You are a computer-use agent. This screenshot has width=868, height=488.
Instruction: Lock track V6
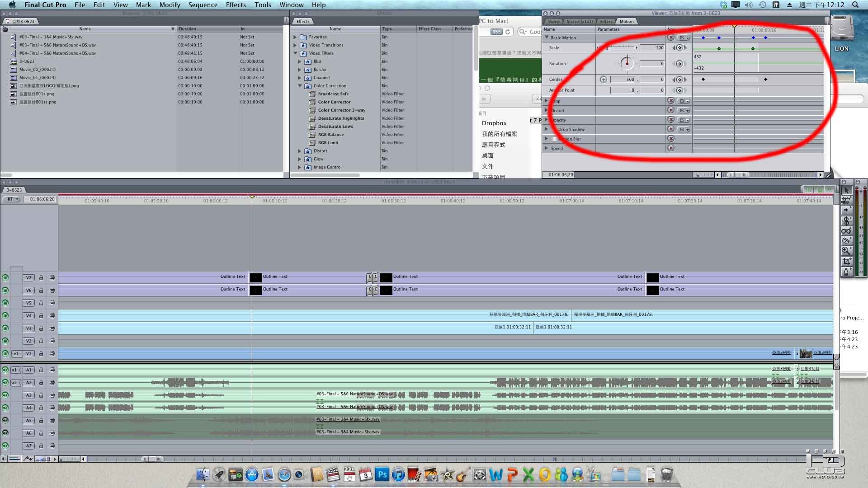pos(41,290)
